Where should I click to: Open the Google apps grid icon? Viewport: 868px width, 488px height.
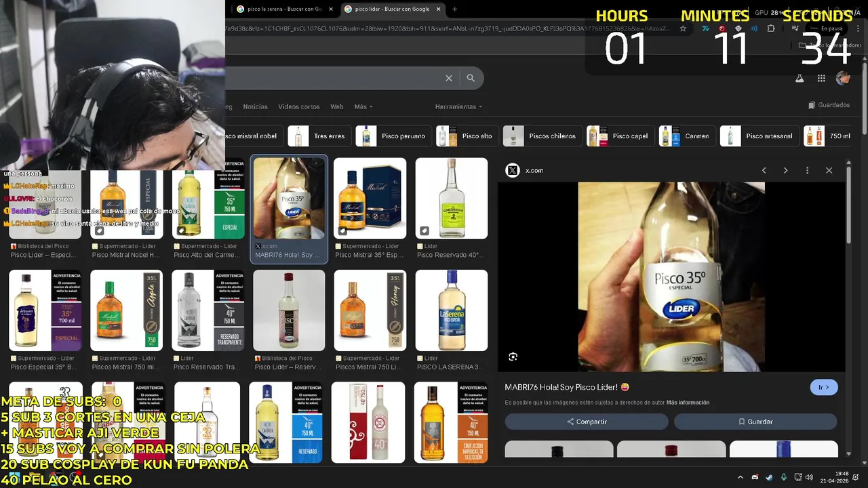pyautogui.click(x=821, y=78)
